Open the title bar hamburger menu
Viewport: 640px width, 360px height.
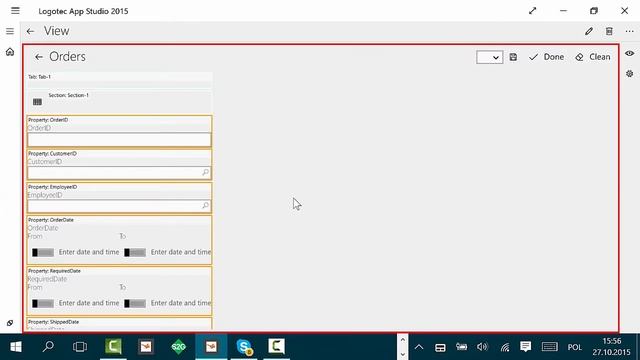[15, 11]
